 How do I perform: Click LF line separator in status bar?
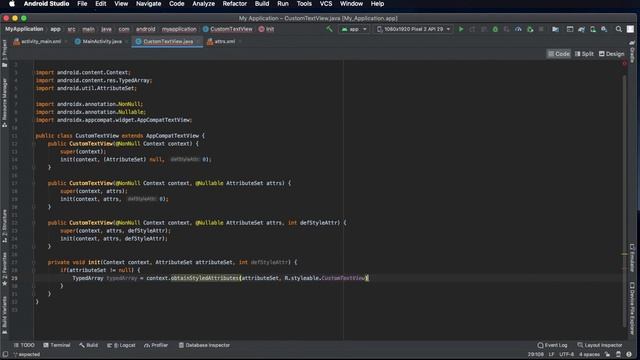coord(551,354)
